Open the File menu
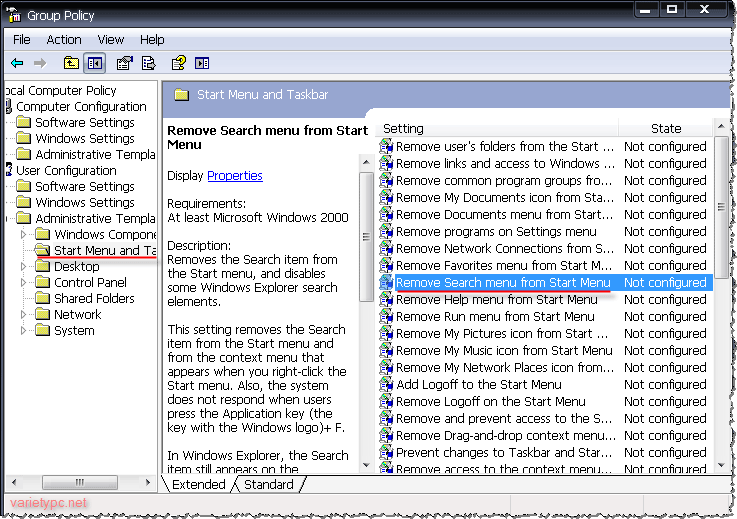Image resolution: width=737 pixels, height=519 pixels. pyautogui.click(x=22, y=40)
